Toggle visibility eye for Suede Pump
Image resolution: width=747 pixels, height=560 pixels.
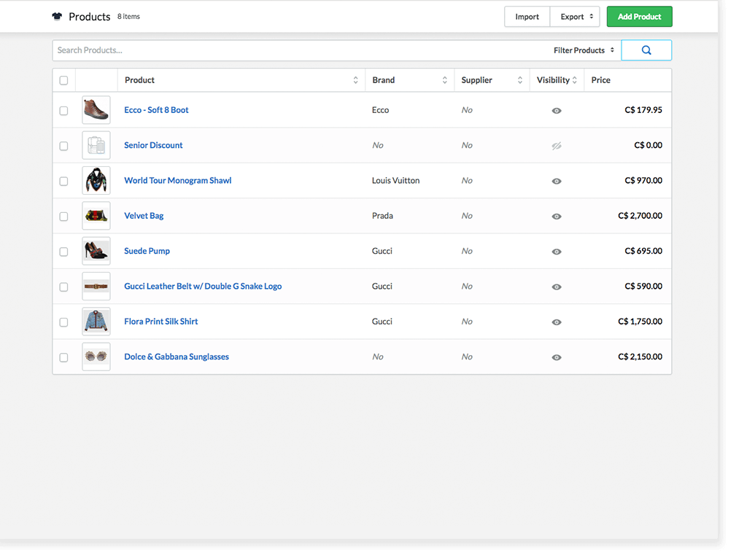(x=557, y=252)
